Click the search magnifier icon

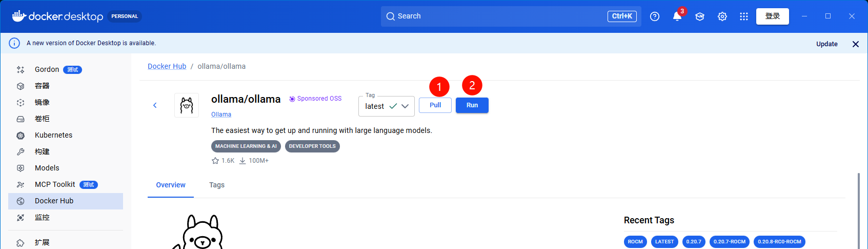coord(391,16)
